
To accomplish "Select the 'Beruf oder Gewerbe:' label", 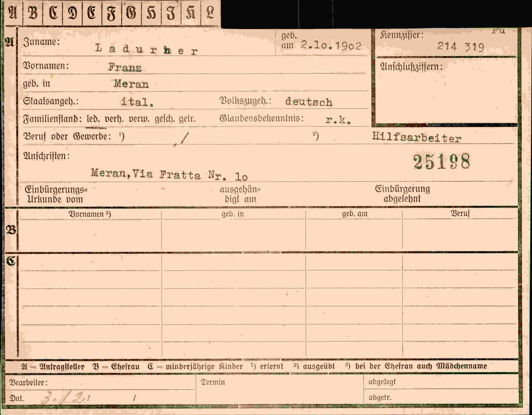I will pos(67,137).
